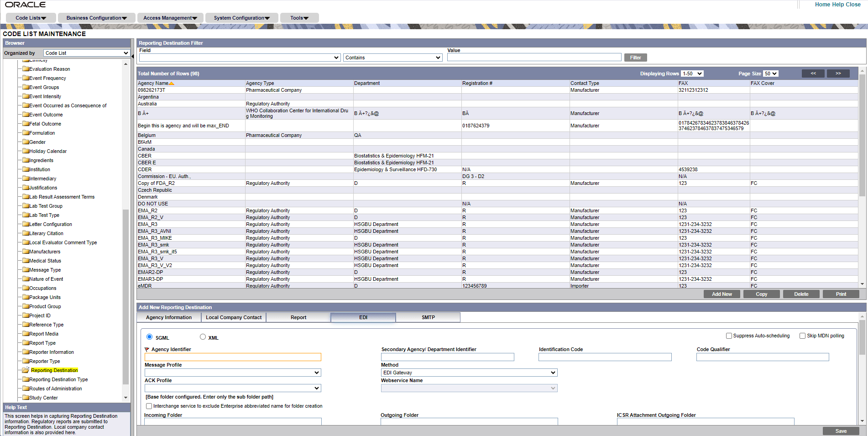Click the Copy button
This screenshot has width=868, height=436.
(762, 294)
